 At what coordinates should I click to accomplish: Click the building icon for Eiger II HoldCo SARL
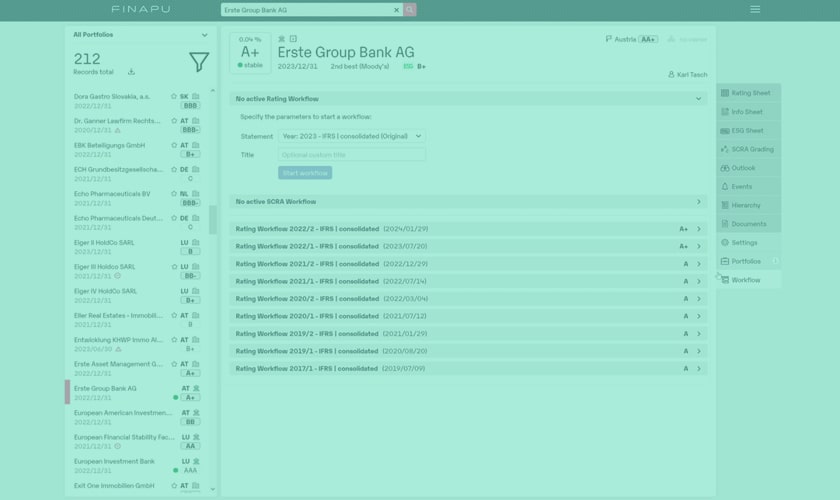196,242
